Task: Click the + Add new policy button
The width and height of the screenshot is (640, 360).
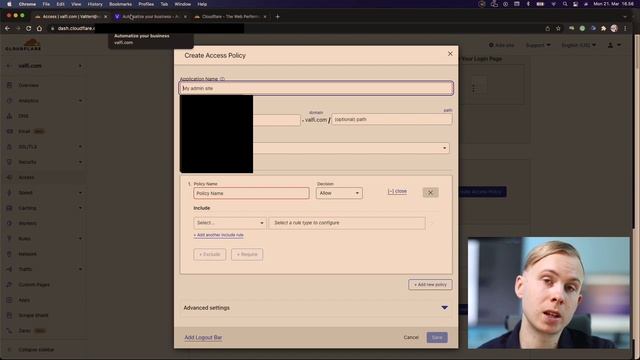Action: (430, 284)
